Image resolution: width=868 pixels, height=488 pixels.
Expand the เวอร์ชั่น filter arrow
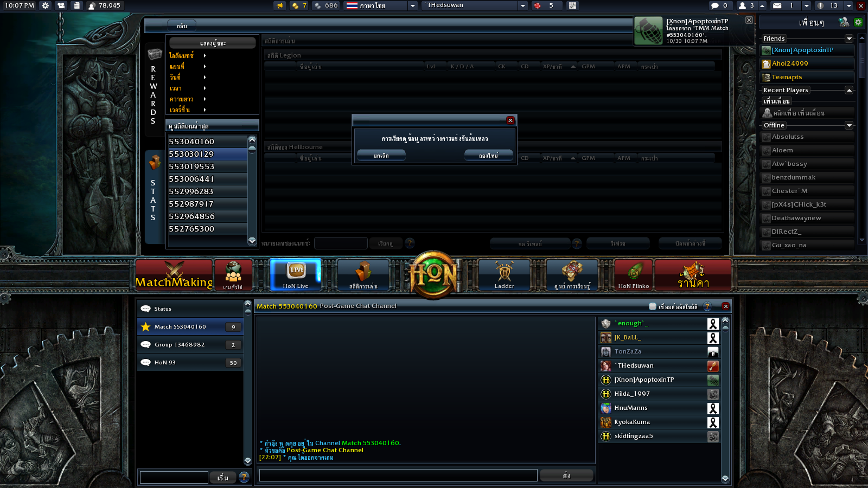[x=205, y=110]
